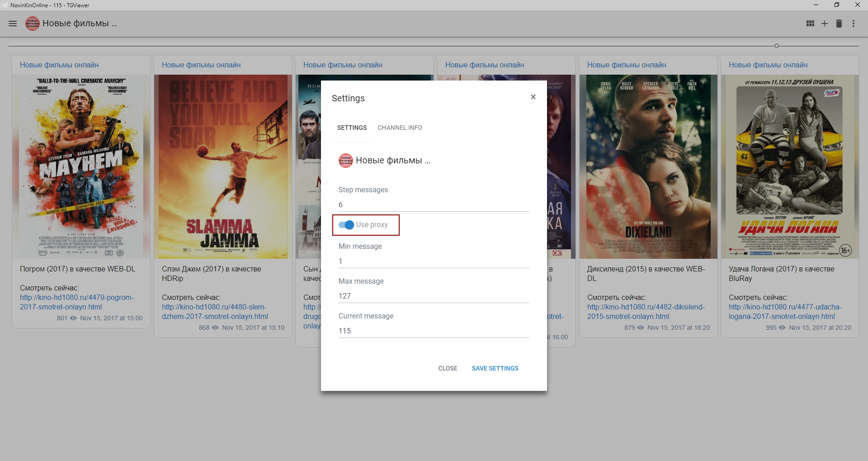Image resolution: width=868 pixels, height=461 pixels.
Task: Click the plus add channel icon
Action: 825,24
